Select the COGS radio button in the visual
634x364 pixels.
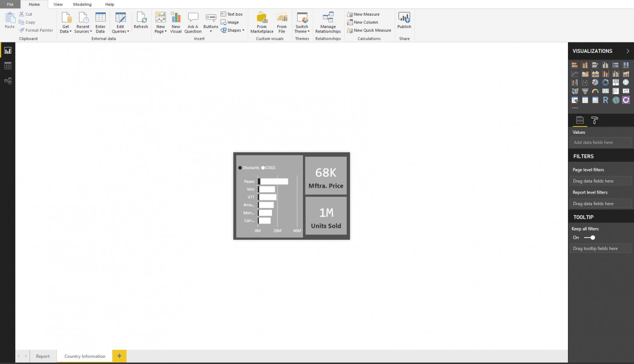pyautogui.click(x=263, y=168)
